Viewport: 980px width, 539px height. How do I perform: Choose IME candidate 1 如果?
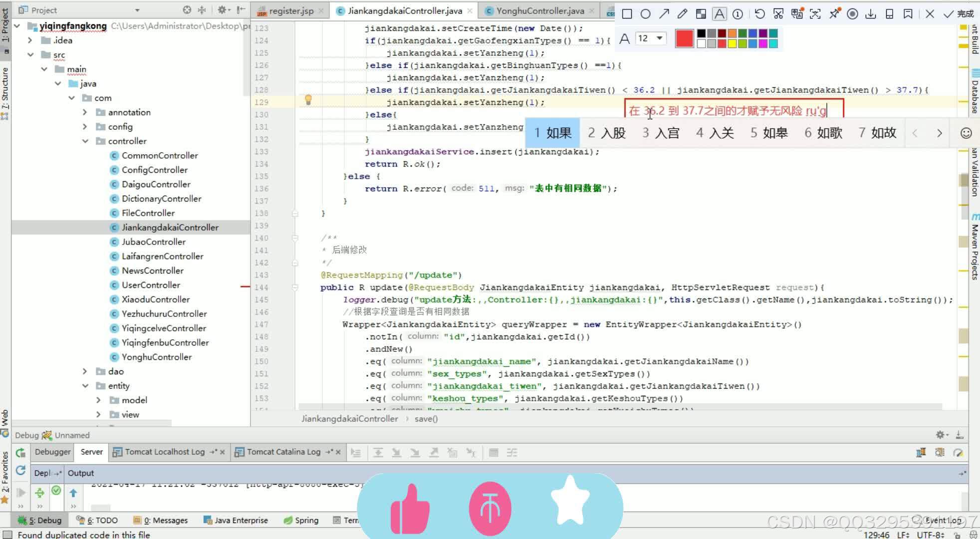[552, 133]
